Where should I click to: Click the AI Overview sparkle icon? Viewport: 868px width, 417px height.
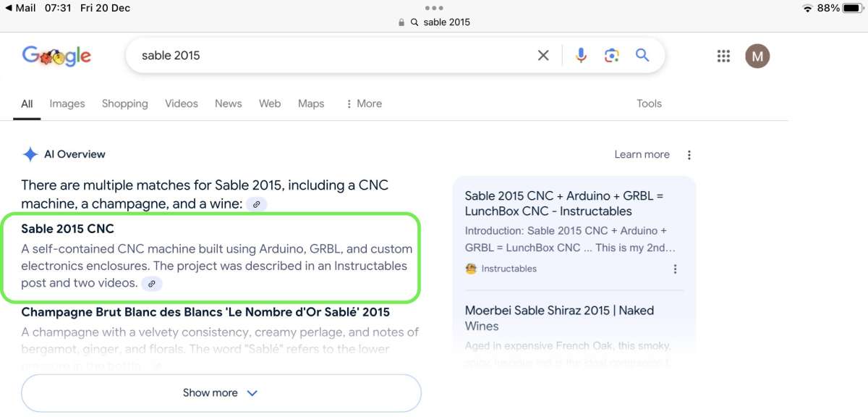(x=30, y=154)
